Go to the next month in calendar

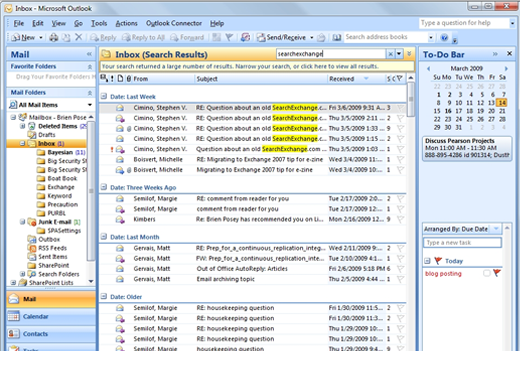[506, 69]
